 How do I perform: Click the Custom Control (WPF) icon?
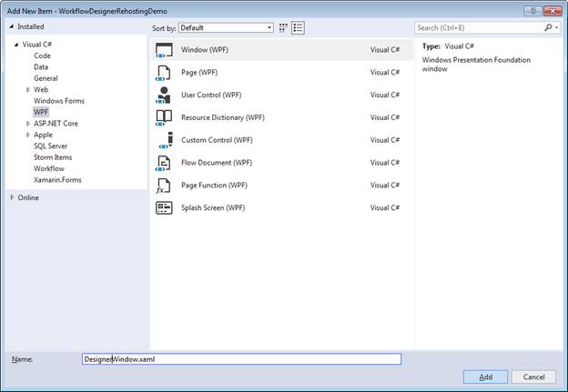tap(166, 140)
